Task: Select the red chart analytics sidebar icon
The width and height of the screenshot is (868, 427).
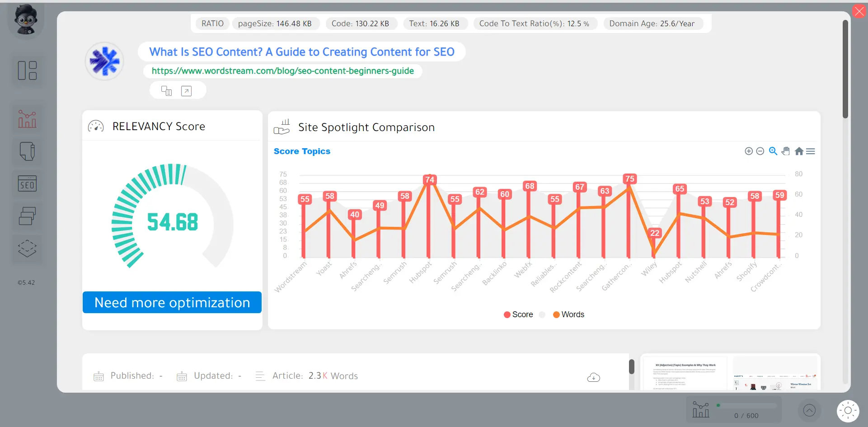Action: click(x=27, y=119)
